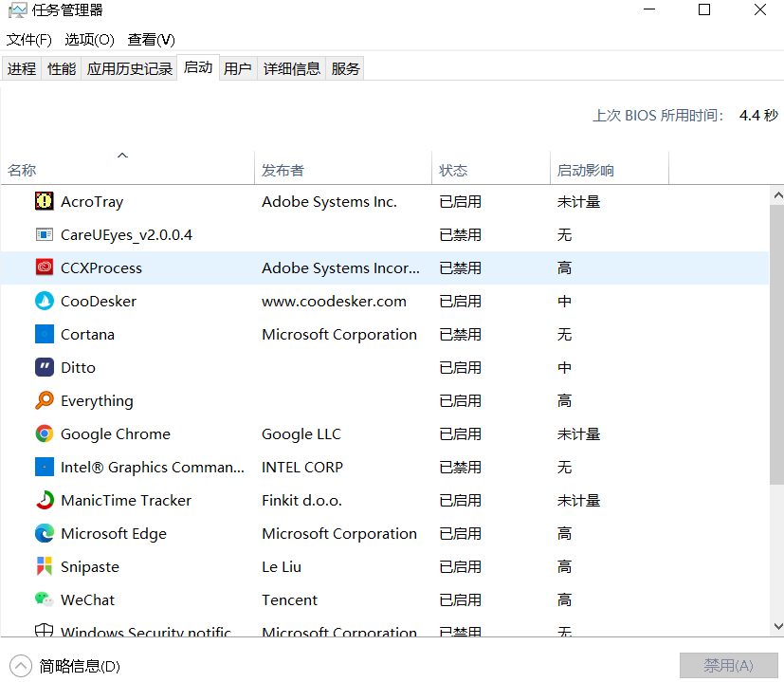
Task: Click the 未计量 impact of Google Chrome
Action: pyautogui.click(x=578, y=433)
